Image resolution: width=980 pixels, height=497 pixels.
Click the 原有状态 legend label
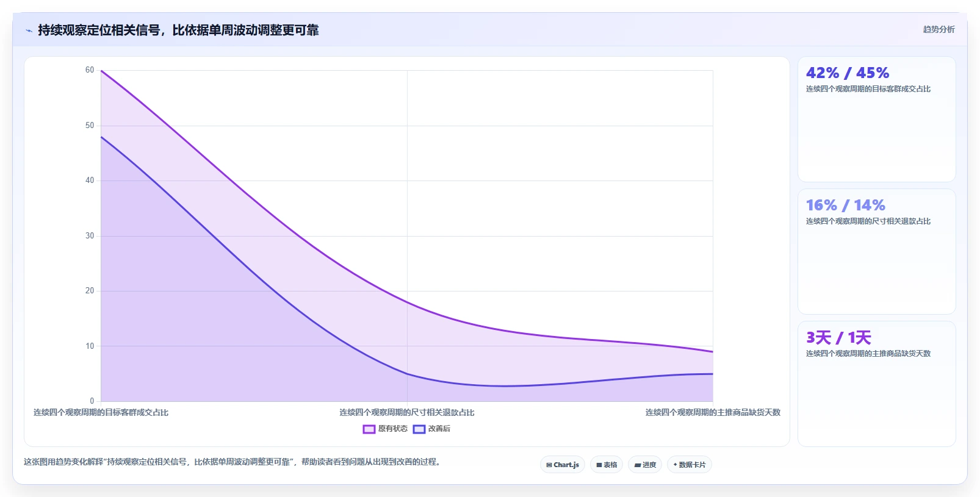393,429
